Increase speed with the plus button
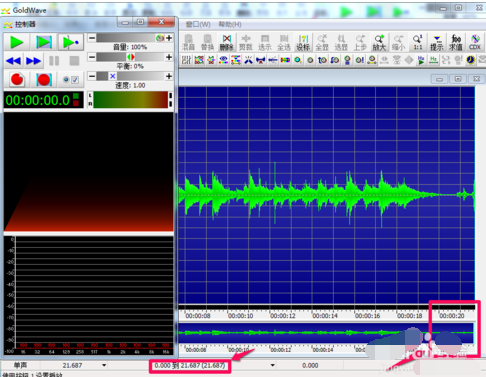This screenshot has height=377, width=486. pos(169,76)
